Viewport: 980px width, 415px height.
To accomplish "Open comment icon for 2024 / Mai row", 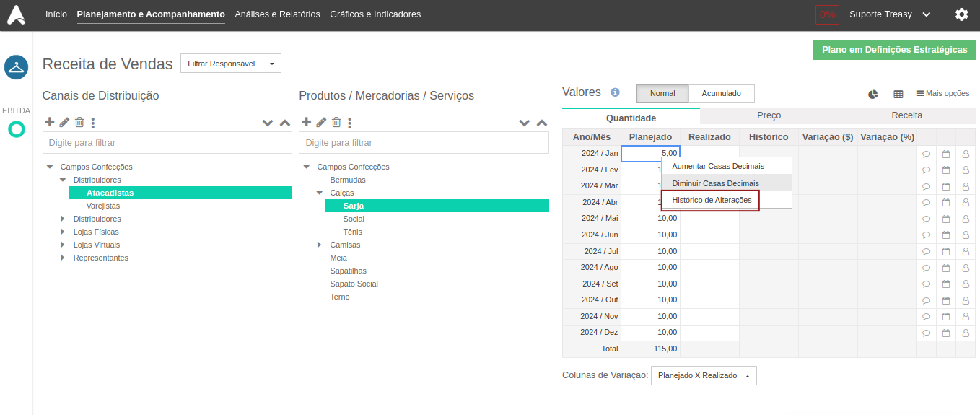I will point(926,219).
